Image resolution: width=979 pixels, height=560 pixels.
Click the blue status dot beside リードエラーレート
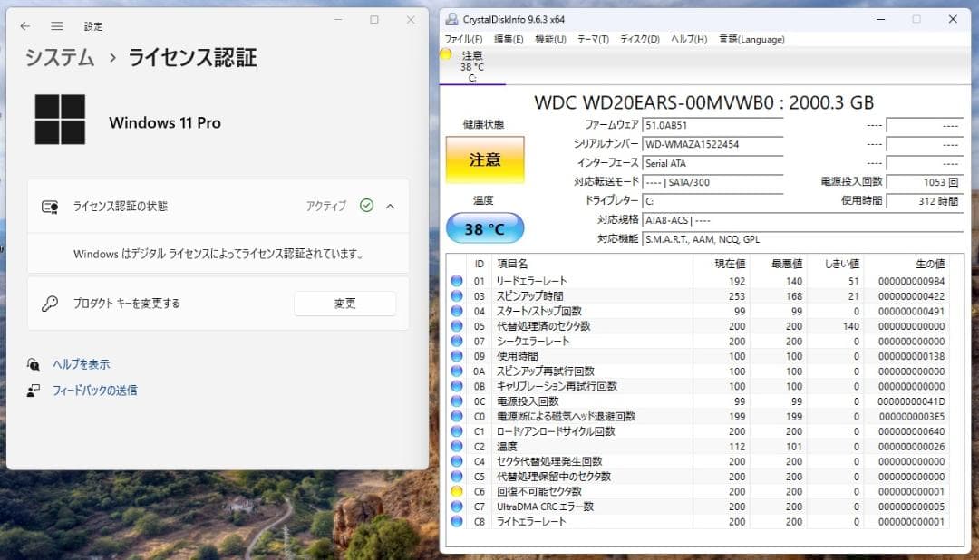(456, 280)
